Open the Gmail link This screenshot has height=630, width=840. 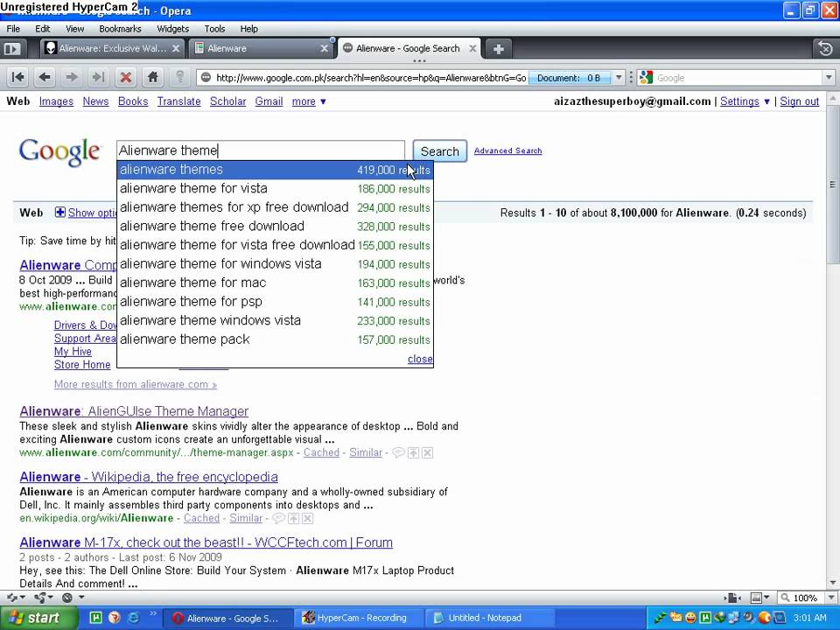(269, 101)
